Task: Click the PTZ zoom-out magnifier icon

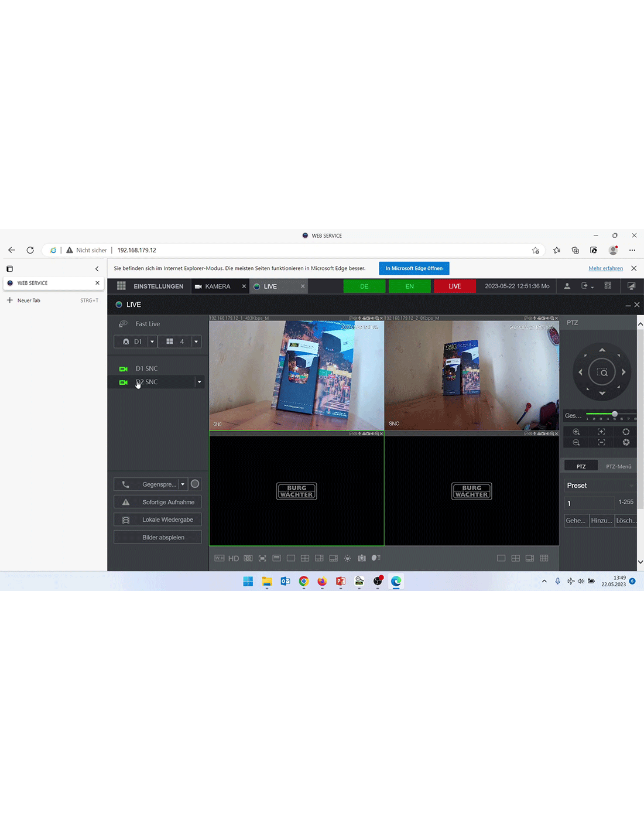Action: (x=576, y=443)
